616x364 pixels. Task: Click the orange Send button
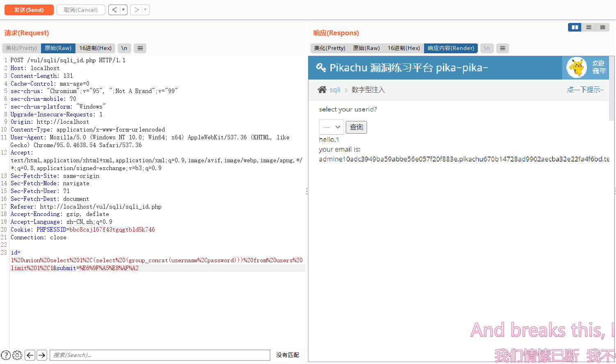coord(29,10)
